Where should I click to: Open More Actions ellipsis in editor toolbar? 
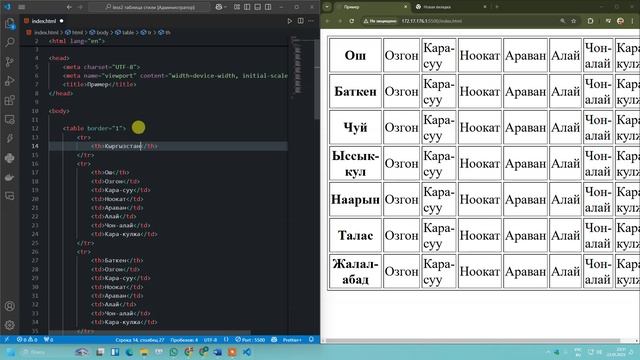311,21
